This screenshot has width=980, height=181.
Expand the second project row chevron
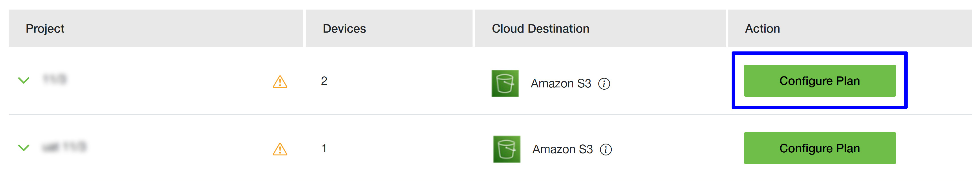click(x=24, y=148)
